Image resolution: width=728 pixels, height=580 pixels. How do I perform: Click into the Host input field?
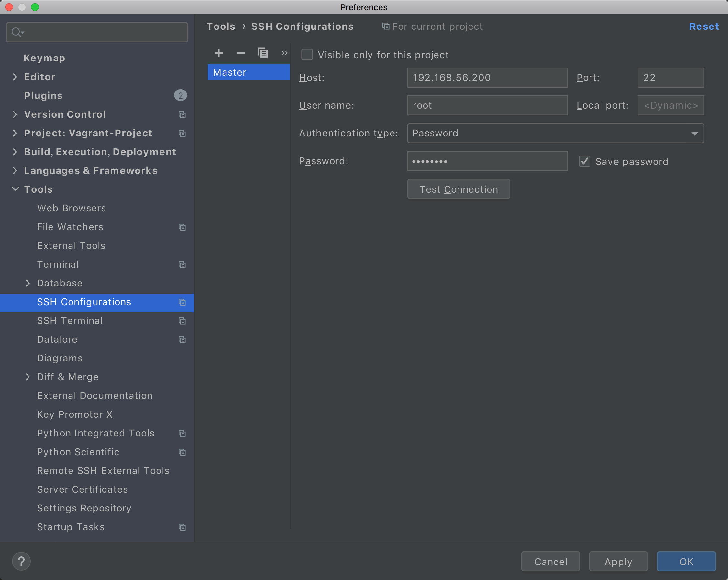click(x=487, y=78)
